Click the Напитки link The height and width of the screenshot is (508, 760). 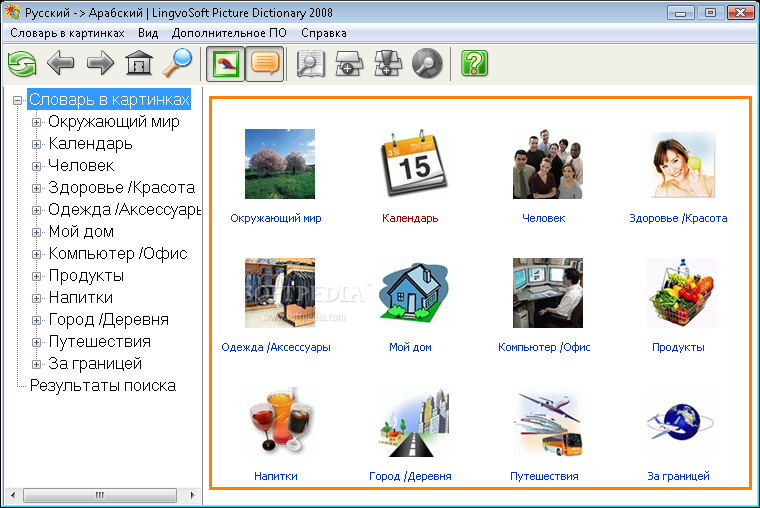[276, 476]
